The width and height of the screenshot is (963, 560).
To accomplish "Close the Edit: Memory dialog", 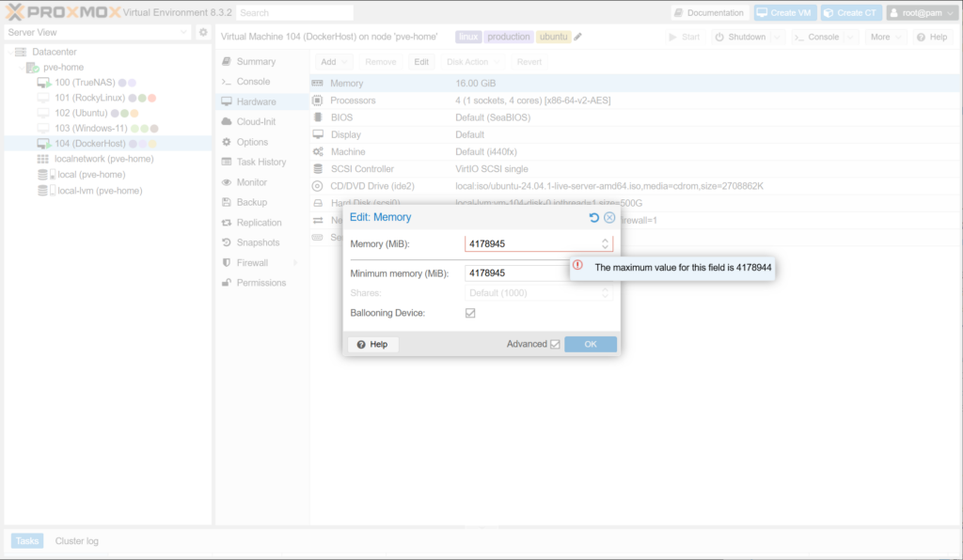I will pyautogui.click(x=609, y=217).
